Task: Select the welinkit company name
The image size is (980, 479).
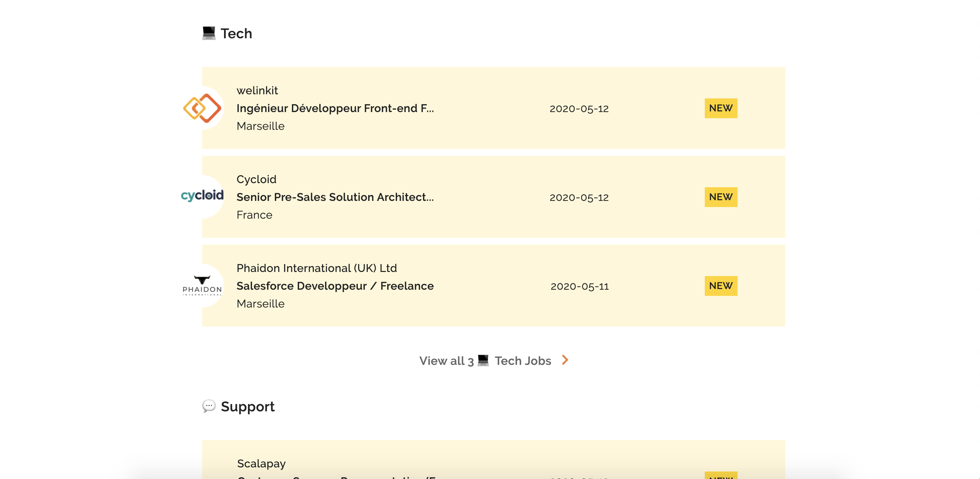Action: pos(257,91)
